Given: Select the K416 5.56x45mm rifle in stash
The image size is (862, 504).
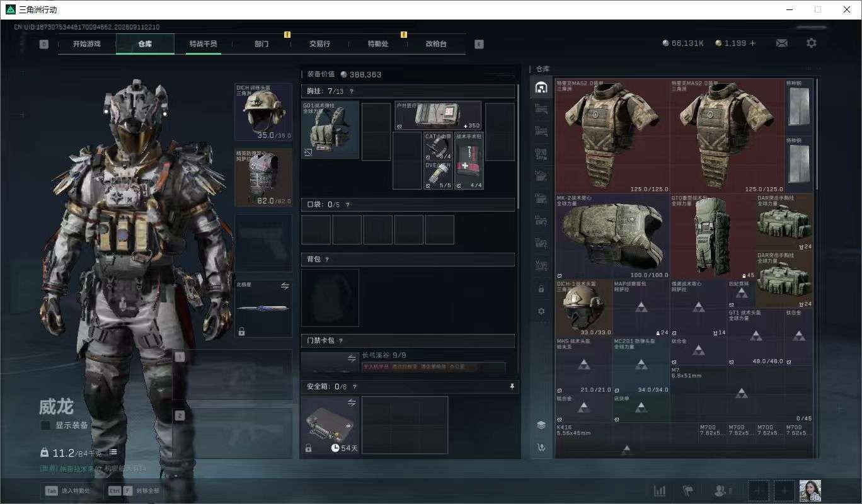Looking at the screenshot, I should pyautogui.click(x=626, y=440).
